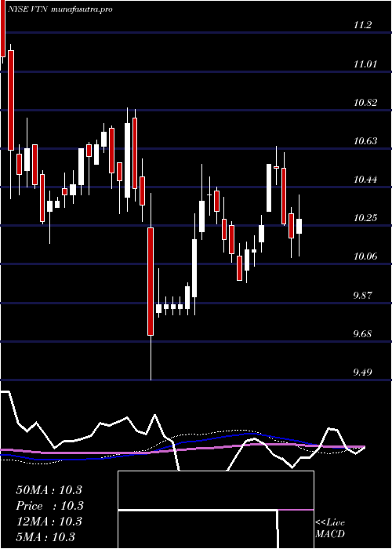Click the 11.01 price axis label

click(x=366, y=64)
